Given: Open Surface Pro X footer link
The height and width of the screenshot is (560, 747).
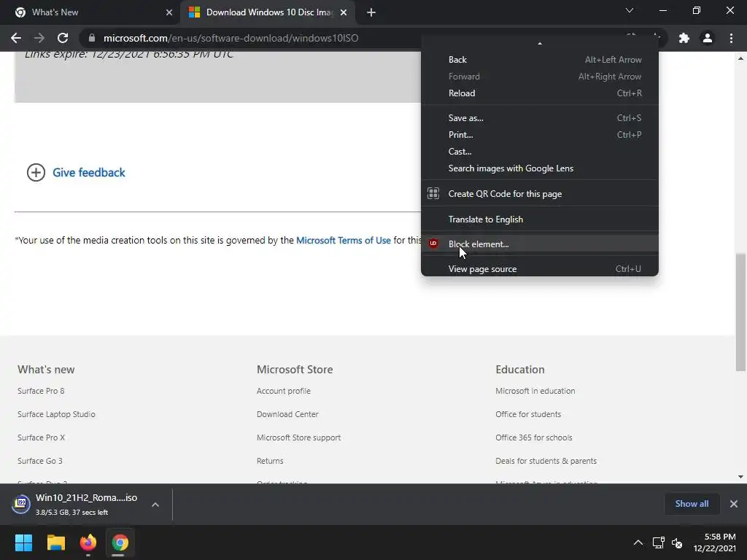Looking at the screenshot, I should pyautogui.click(x=41, y=437).
